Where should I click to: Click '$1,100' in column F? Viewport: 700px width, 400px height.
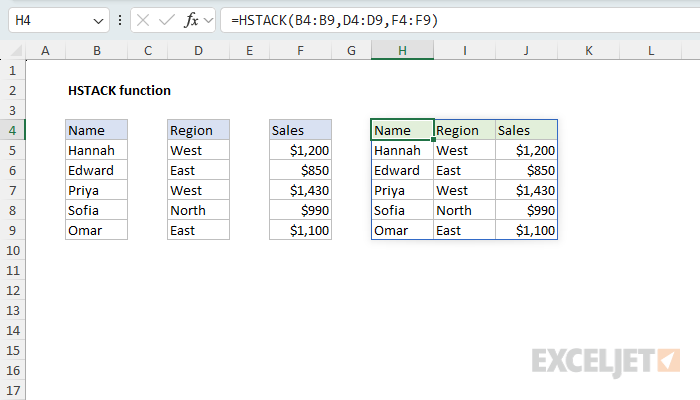pyautogui.click(x=300, y=230)
